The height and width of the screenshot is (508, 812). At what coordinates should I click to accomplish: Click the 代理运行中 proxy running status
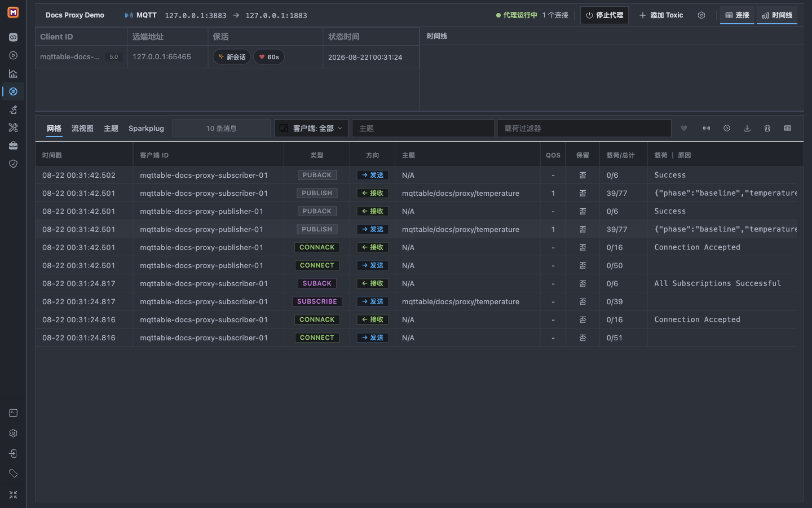tap(517, 15)
